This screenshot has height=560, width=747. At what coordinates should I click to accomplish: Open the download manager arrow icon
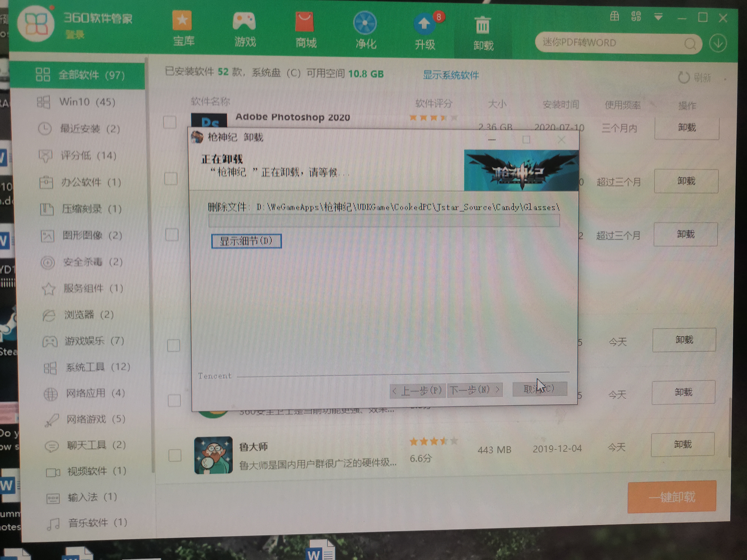click(x=718, y=43)
